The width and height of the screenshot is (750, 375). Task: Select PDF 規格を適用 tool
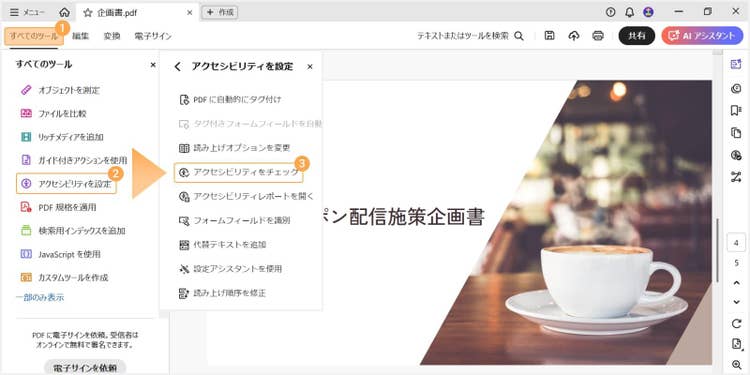pyautogui.click(x=59, y=207)
